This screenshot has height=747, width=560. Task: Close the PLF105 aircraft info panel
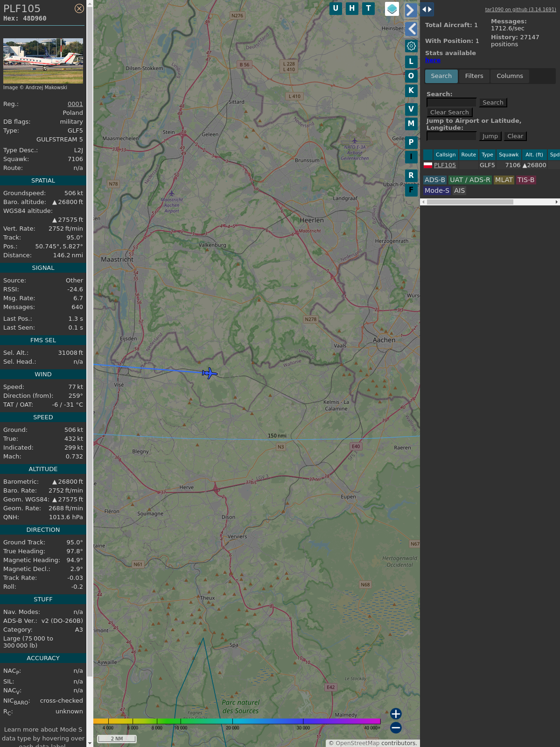click(x=79, y=8)
